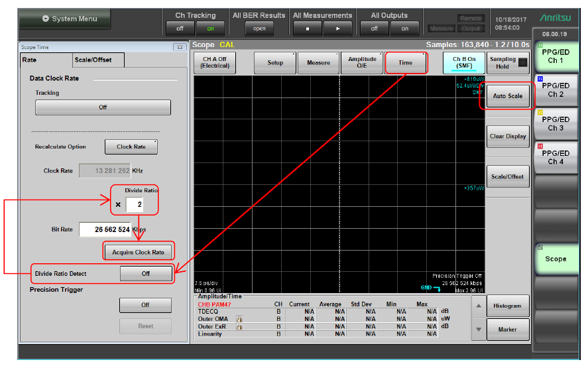Select the PPG/ED Ch 2 side tab
This screenshot has height=368, width=588.
click(556, 90)
